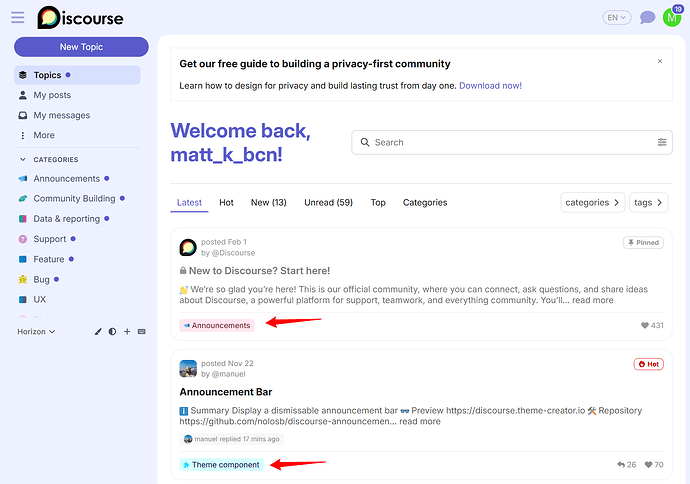Image resolution: width=690 pixels, height=484 pixels.
Task: Click the layers icon next to Topics
Action: point(23,75)
